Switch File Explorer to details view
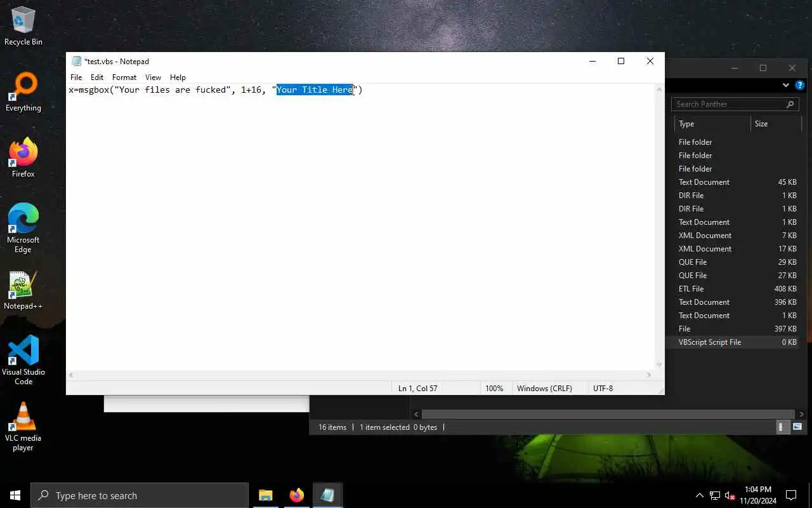812x508 pixels. point(784,427)
